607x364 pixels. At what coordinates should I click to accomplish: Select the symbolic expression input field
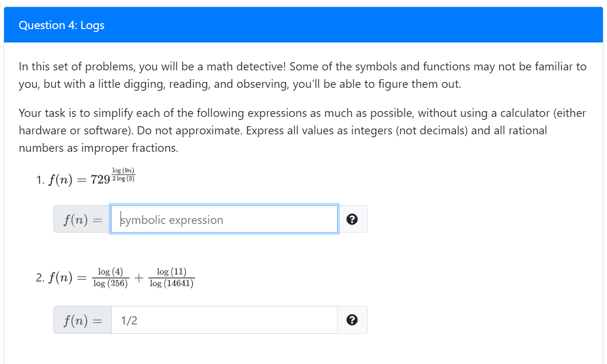click(224, 219)
